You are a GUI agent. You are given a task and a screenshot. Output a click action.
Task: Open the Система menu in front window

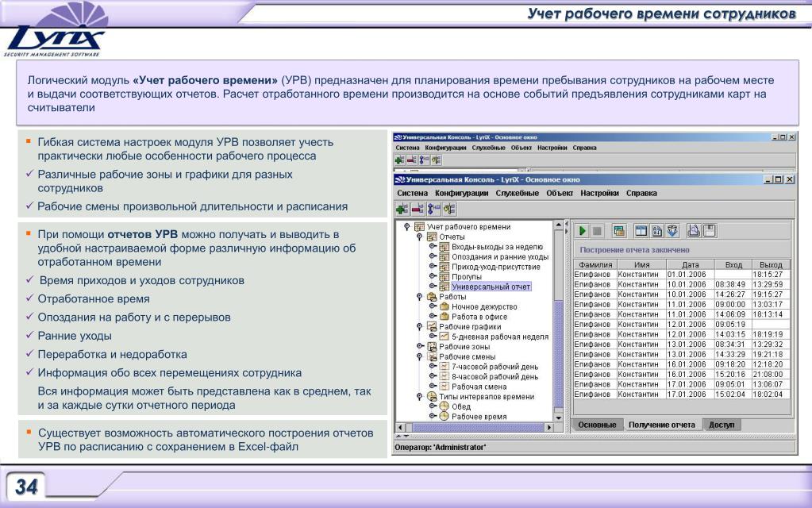[412, 193]
